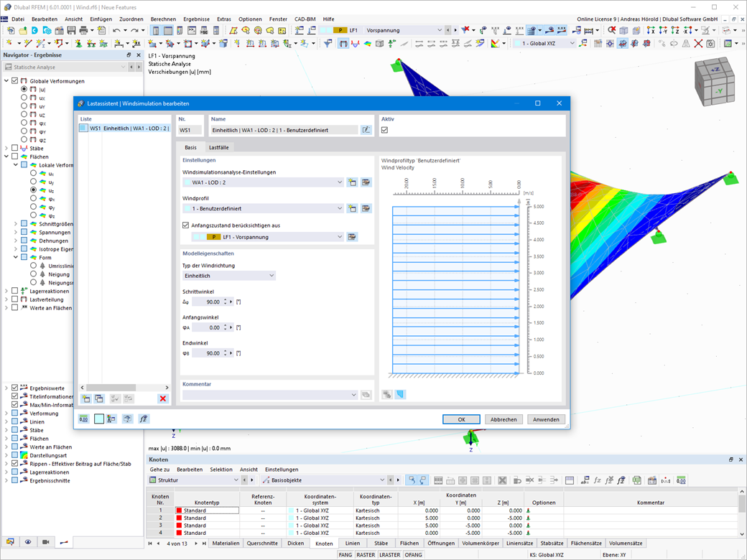Image resolution: width=747 pixels, height=560 pixels.
Task: Open the Typ der Windrichtung dropdown
Action: point(272,274)
